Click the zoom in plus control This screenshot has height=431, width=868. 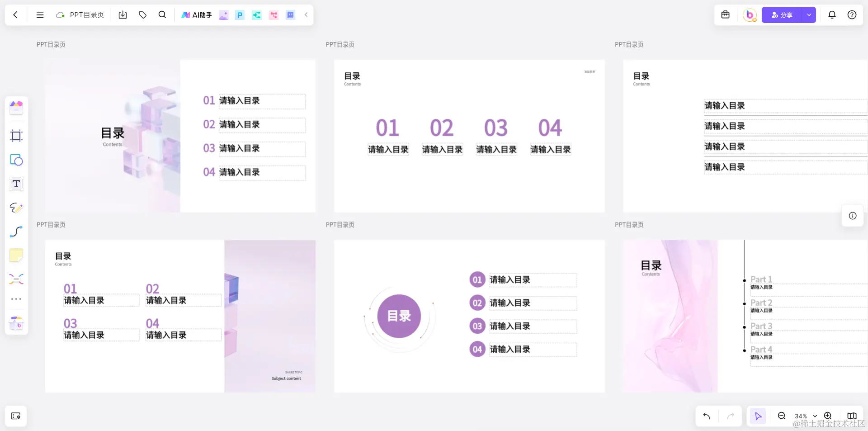828,416
